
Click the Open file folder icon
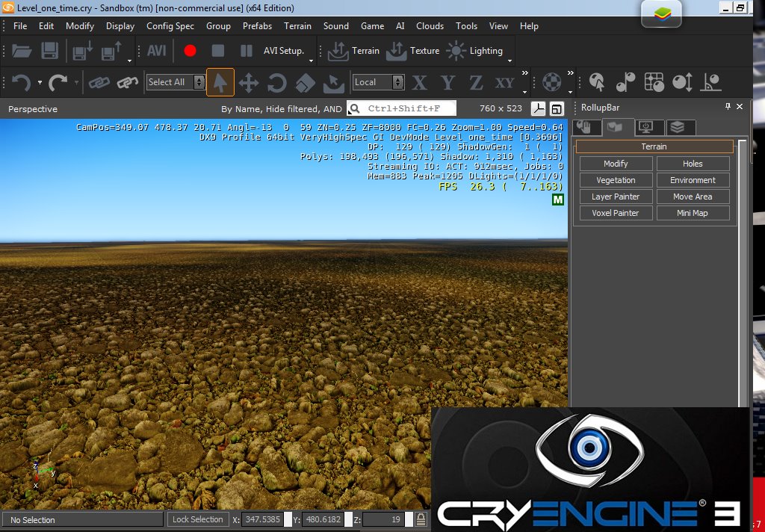pos(22,51)
